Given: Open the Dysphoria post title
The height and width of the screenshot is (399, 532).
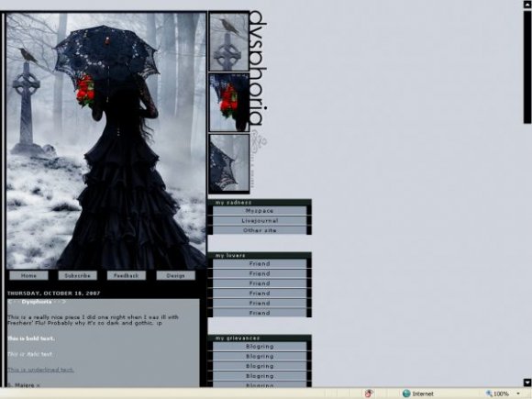Looking at the screenshot, I should [37, 302].
